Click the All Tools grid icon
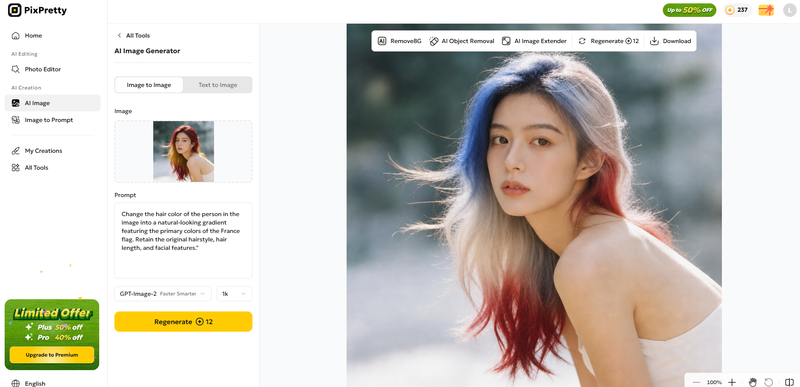800x387 pixels. point(15,168)
